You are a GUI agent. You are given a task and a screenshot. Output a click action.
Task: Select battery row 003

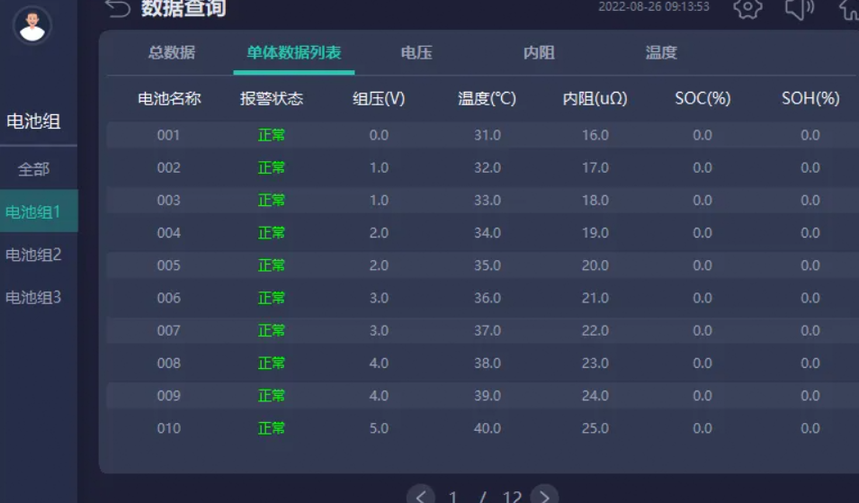[x=482, y=200]
